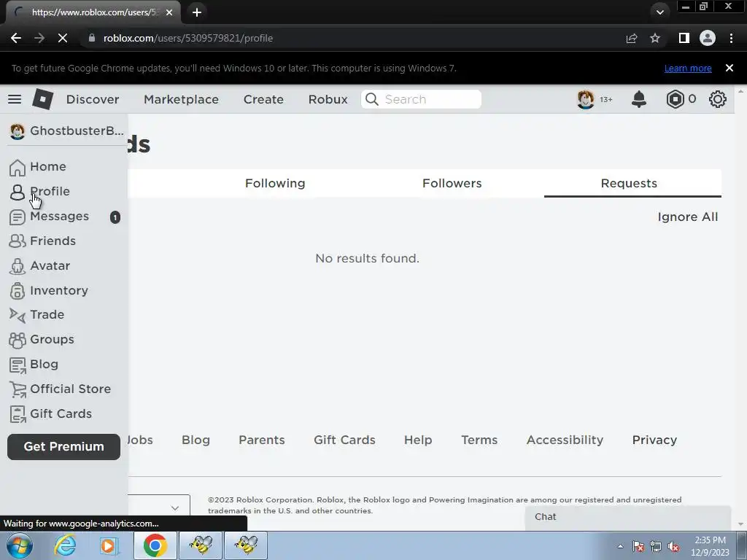Click the Avatar icon in sidebar

click(x=18, y=266)
